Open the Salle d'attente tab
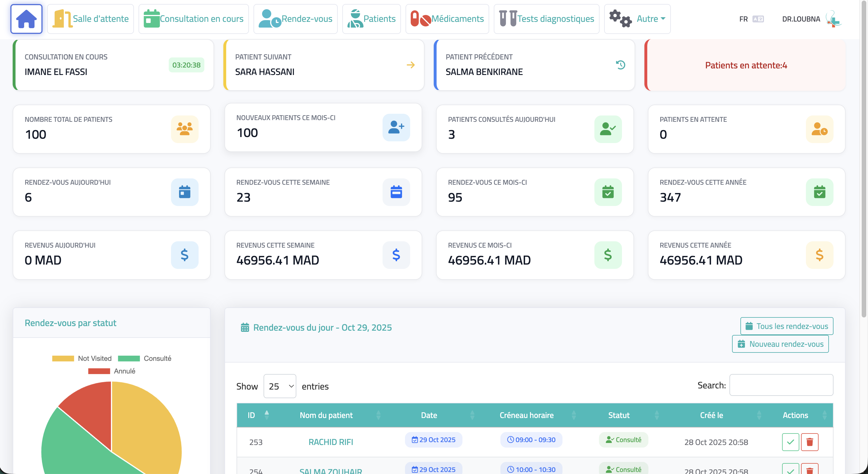868x474 pixels. [x=91, y=19]
